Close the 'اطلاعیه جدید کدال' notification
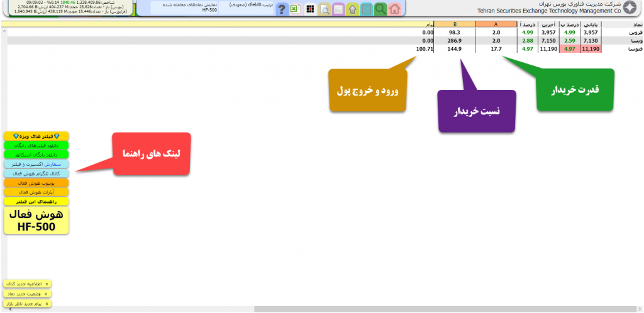The height and width of the screenshot is (313, 644). pos(47,284)
